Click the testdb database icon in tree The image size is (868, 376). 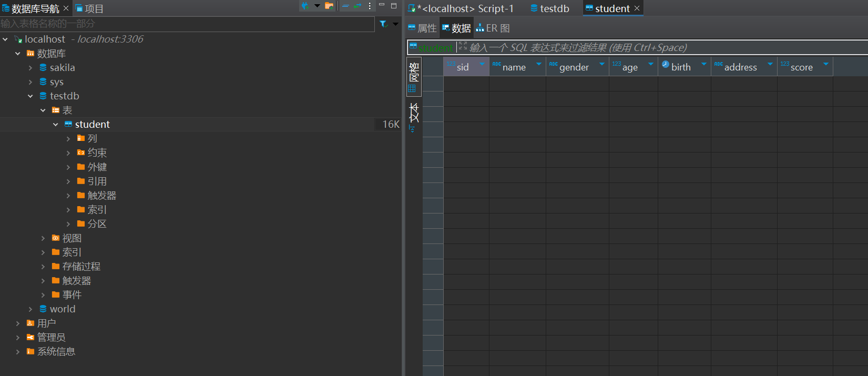[x=43, y=96]
